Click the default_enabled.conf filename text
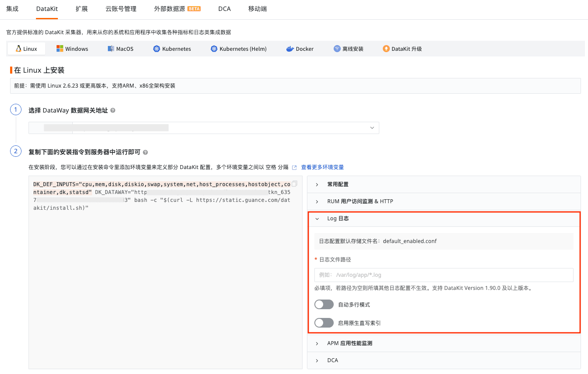Image resolution: width=588 pixels, height=374 pixels. 410,241
